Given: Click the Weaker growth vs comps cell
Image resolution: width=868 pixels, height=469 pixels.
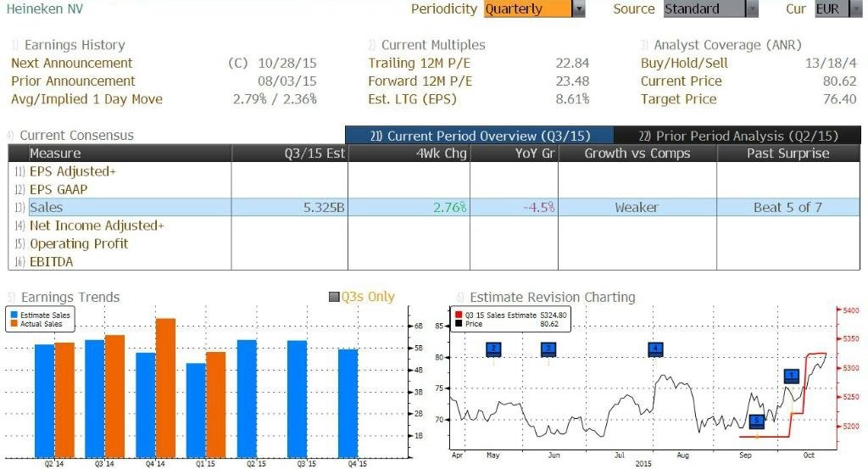Looking at the screenshot, I should (x=637, y=208).
